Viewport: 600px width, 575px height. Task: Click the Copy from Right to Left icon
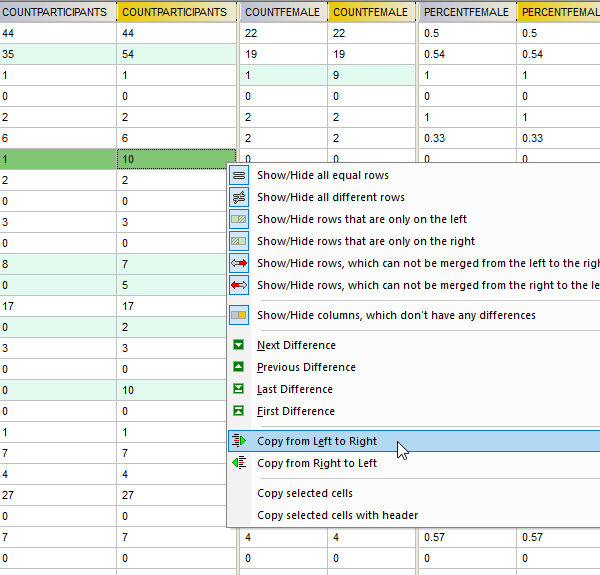(x=239, y=463)
